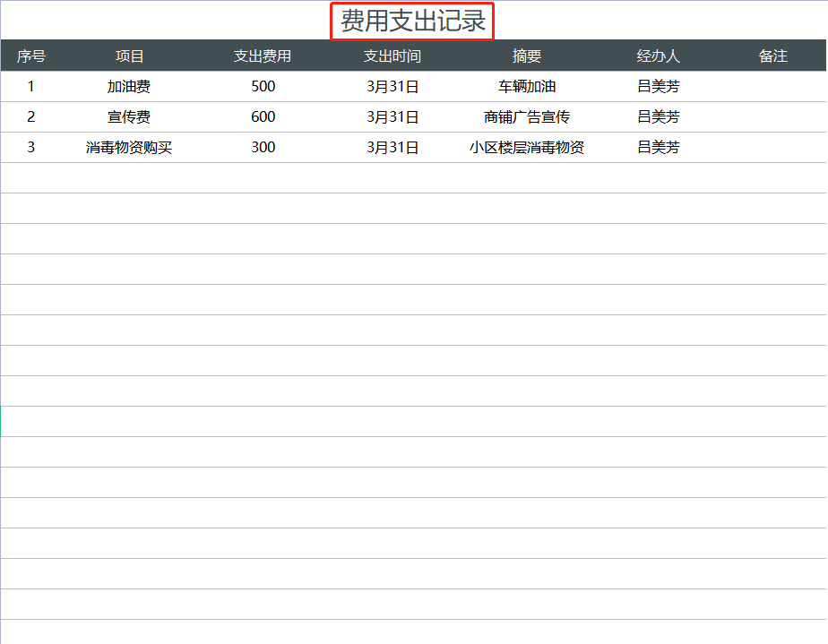Select the cell showing 600
This screenshot has width=828, height=644.
(x=263, y=116)
